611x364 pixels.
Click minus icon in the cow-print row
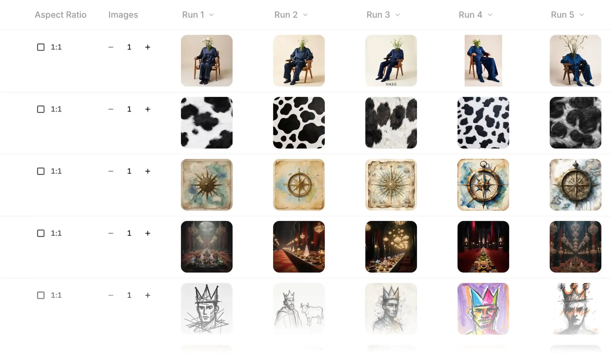[x=111, y=109]
